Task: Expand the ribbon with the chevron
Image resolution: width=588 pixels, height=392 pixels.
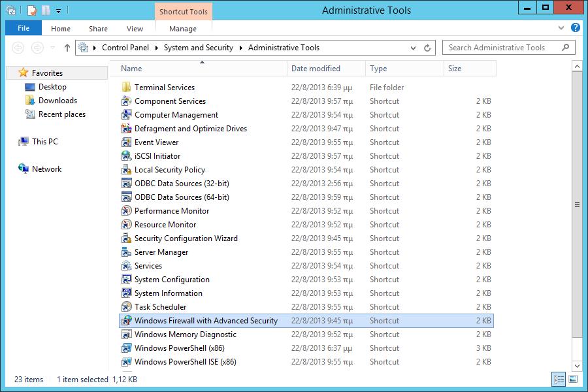Action: 561,27
